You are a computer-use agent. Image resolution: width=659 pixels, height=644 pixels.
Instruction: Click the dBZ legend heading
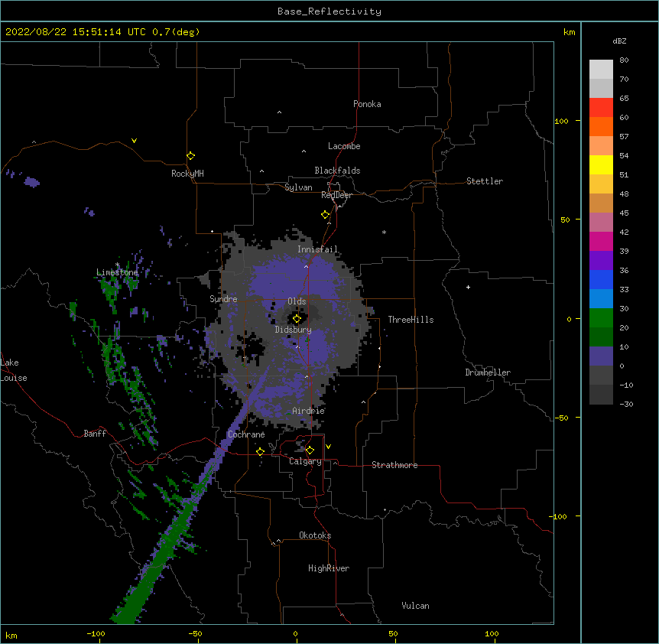pos(619,41)
